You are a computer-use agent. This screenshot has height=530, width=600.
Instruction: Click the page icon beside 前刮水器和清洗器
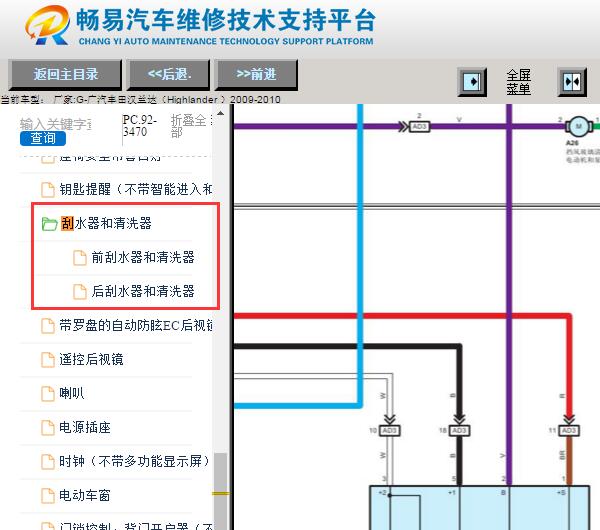coord(80,258)
